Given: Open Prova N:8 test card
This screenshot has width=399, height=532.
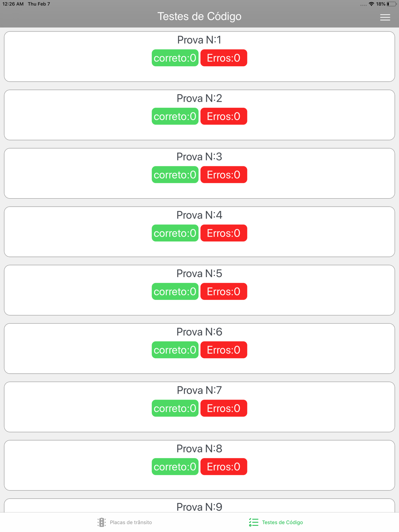Looking at the screenshot, I should point(199,465).
